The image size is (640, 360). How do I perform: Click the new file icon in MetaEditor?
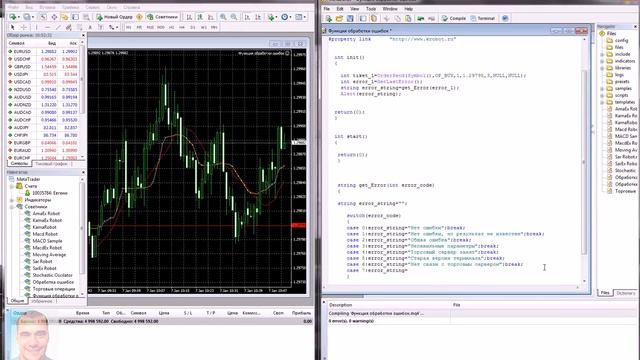coord(329,18)
